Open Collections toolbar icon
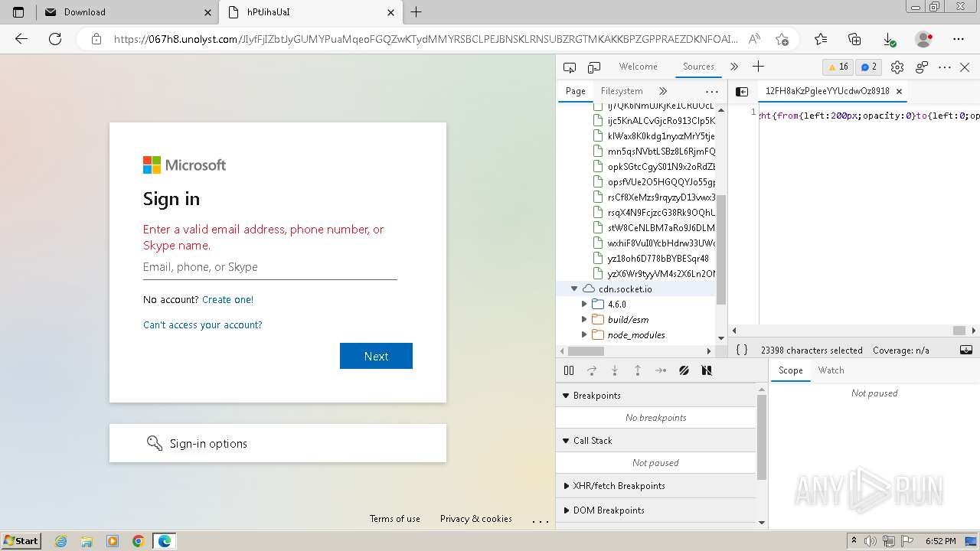980x551 pixels. pos(855,39)
